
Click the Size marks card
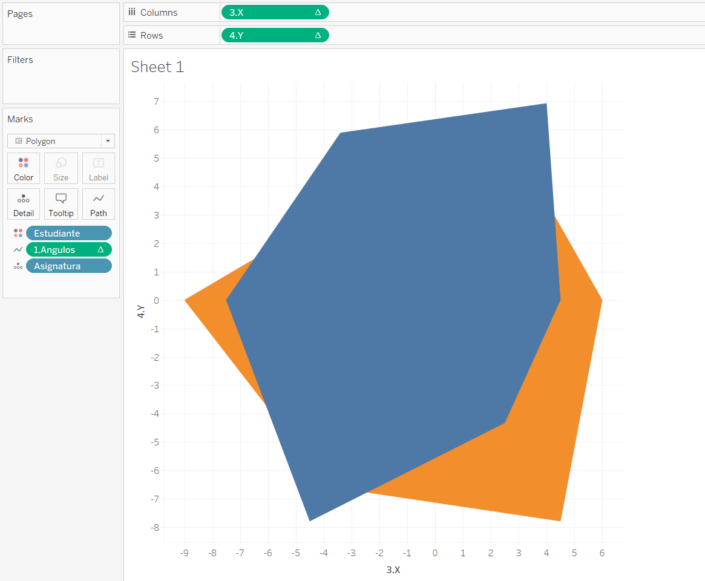[61, 168]
